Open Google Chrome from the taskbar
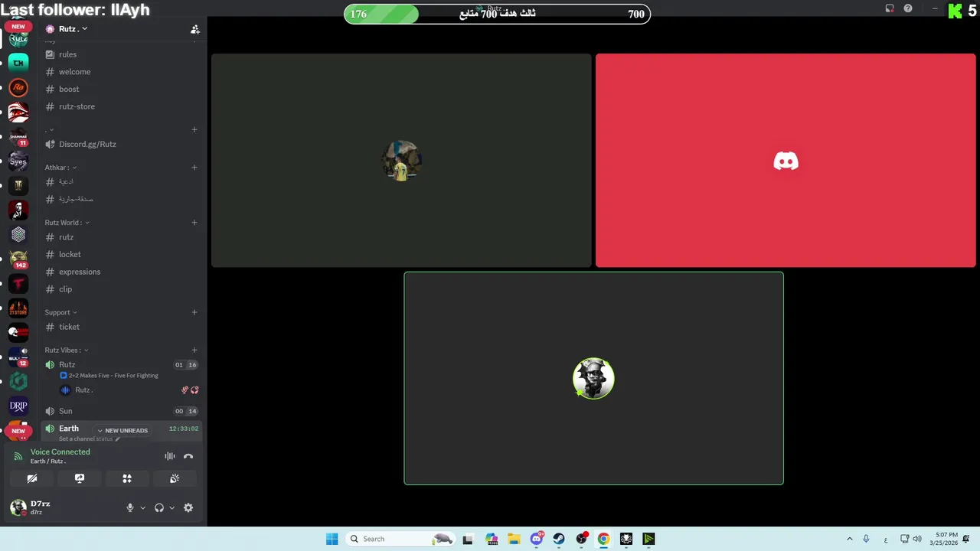The height and width of the screenshot is (551, 980). [603, 539]
